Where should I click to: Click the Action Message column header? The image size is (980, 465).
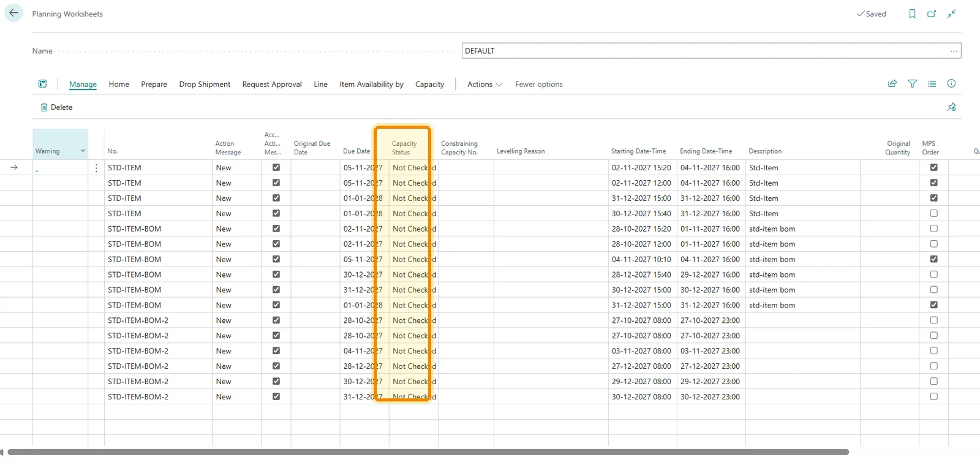coord(228,148)
